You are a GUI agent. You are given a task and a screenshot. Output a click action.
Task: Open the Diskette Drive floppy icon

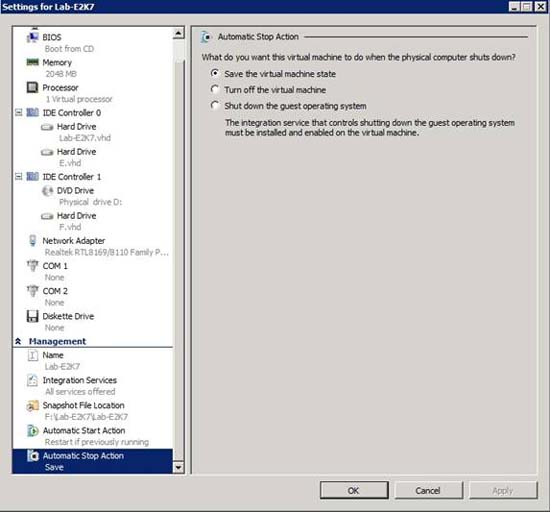[33, 316]
